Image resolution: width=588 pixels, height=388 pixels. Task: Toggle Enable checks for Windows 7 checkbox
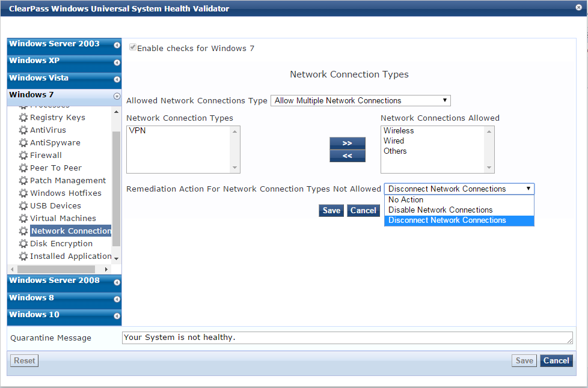pyautogui.click(x=133, y=47)
